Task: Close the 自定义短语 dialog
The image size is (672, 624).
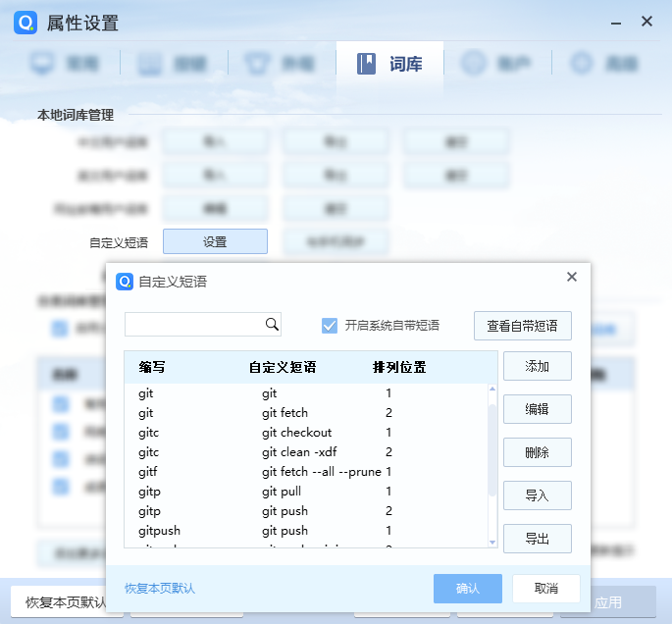Action: point(571,277)
